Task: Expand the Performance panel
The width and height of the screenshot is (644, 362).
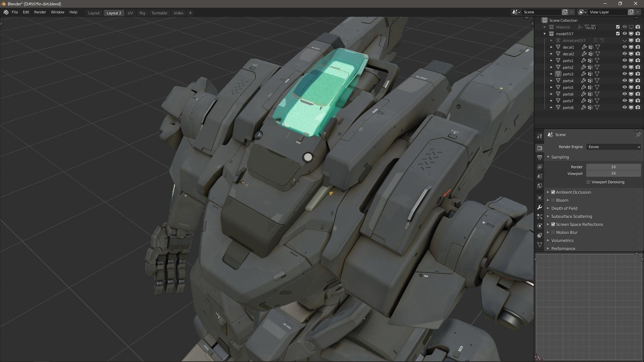Action: 548,248
